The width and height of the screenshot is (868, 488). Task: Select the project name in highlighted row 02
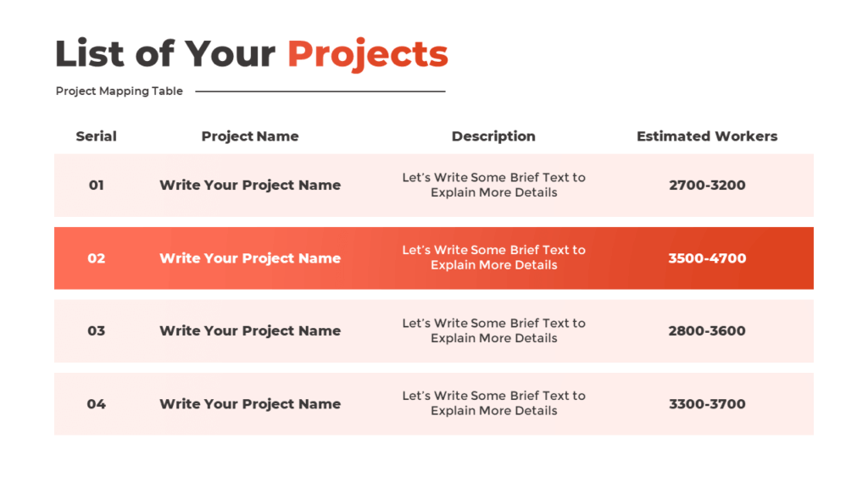[250, 258]
